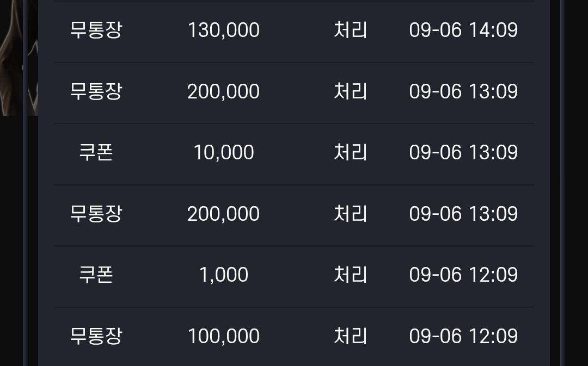
Task: Select the 200,000 amount directly above the 10,000 row
Action: (x=224, y=91)
